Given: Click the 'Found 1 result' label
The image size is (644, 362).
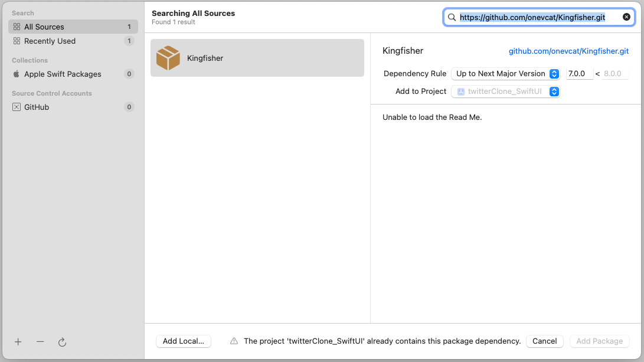Looking at the screenshot, I should (174, 22).
